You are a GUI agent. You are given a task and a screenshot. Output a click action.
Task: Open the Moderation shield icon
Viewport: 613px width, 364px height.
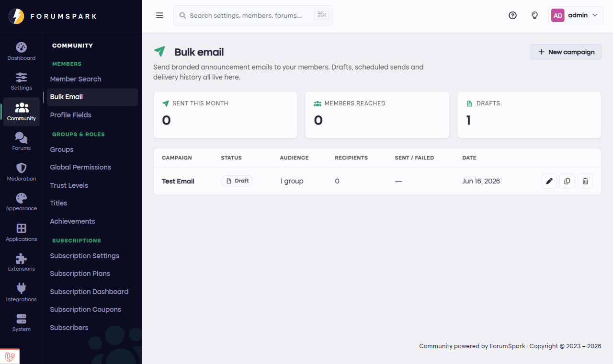22,168
